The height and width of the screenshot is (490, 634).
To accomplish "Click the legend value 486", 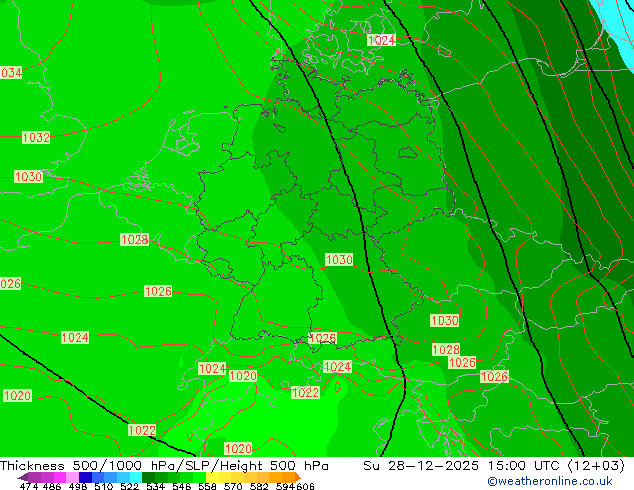I will 52,486.
